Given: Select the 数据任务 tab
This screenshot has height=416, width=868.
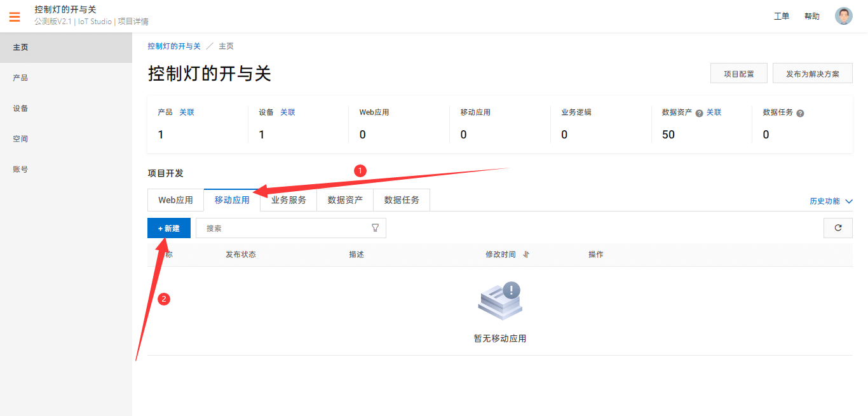Looking at the screenshot, I should tap(401, 199).
